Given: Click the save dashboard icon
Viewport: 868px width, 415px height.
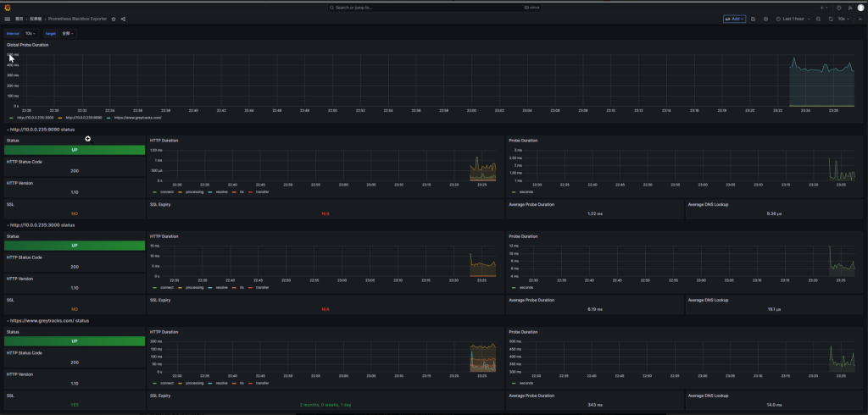Looking at the screenshot, I should click(754, 19).
